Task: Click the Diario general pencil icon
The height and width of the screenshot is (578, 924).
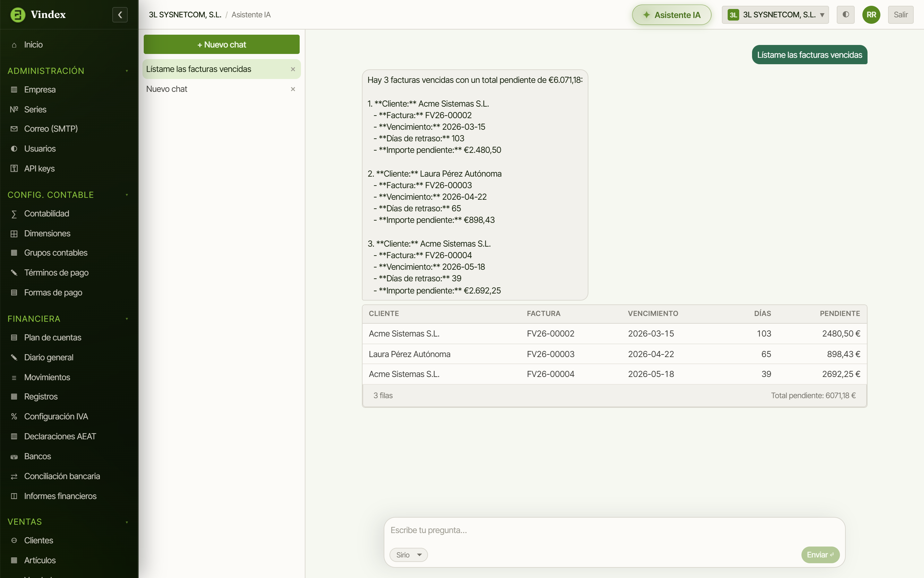Action: click(14, 357)
